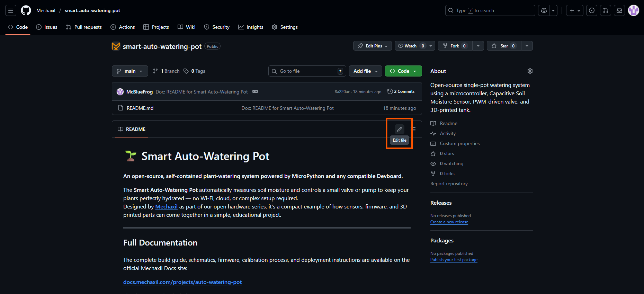Click the pencil Edit file icon
The width and height of the screenshot is (644, 294).
coord(400,129)
